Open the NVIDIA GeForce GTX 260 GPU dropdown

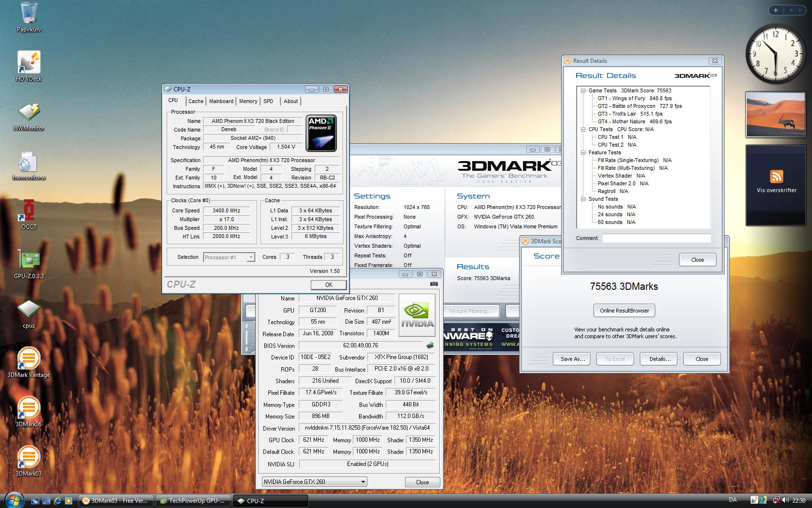coord(314,482)
